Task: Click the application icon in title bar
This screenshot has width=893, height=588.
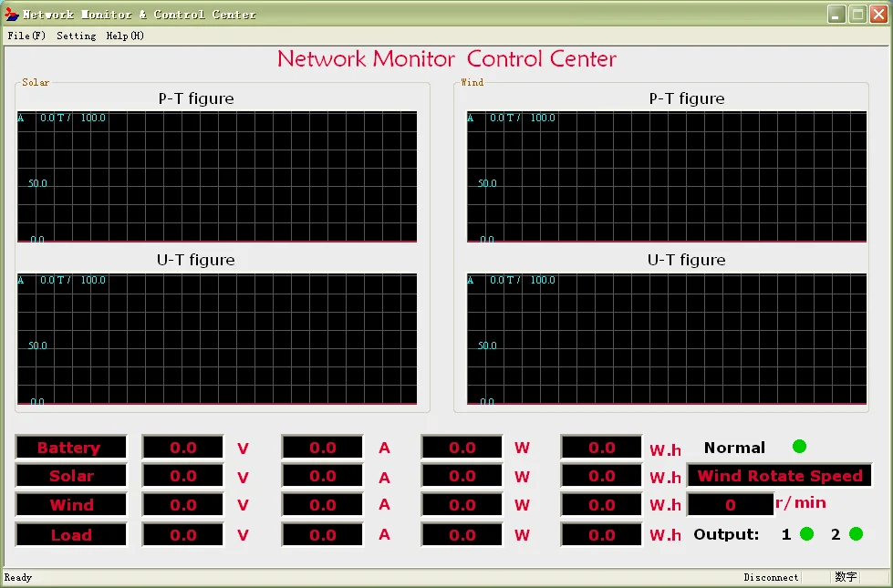Action: point(12,14)
